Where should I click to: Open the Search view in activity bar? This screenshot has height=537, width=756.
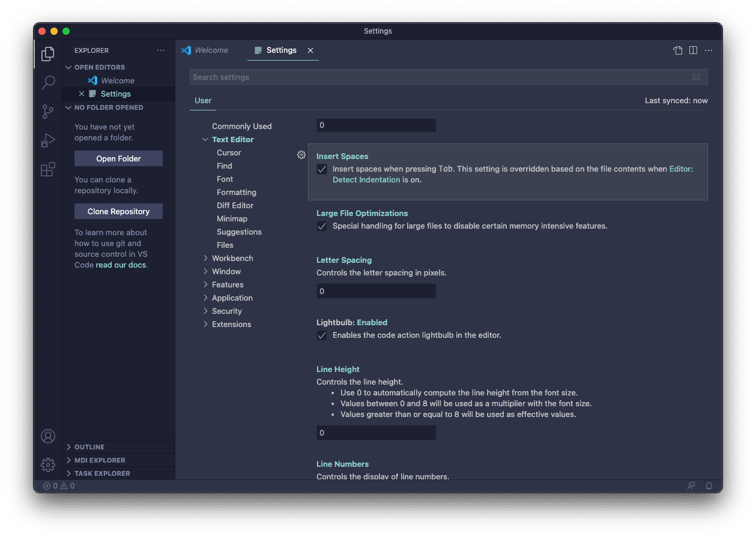(x=48, y=83)
